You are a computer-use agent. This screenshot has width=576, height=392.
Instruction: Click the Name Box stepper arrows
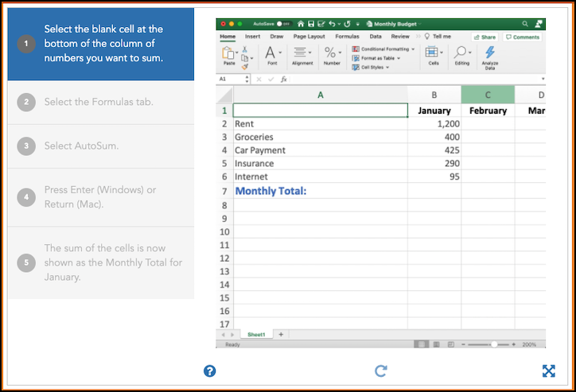click(x=247, y=79)
